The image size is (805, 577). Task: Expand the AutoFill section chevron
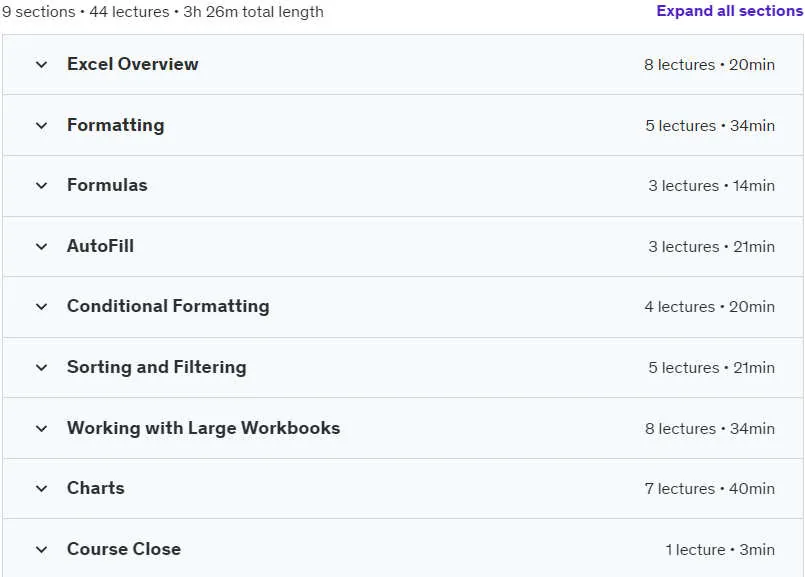pos(42,247)
